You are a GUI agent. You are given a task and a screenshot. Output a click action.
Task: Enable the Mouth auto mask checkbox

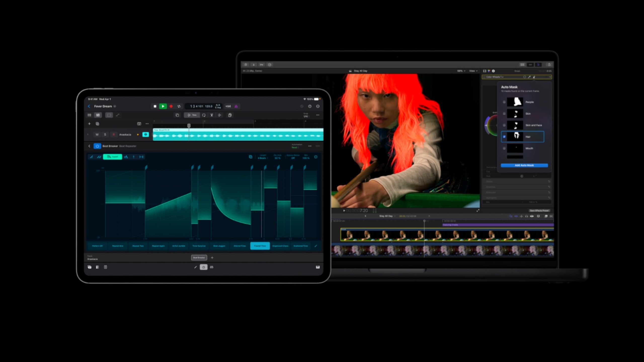click(504, 148)
